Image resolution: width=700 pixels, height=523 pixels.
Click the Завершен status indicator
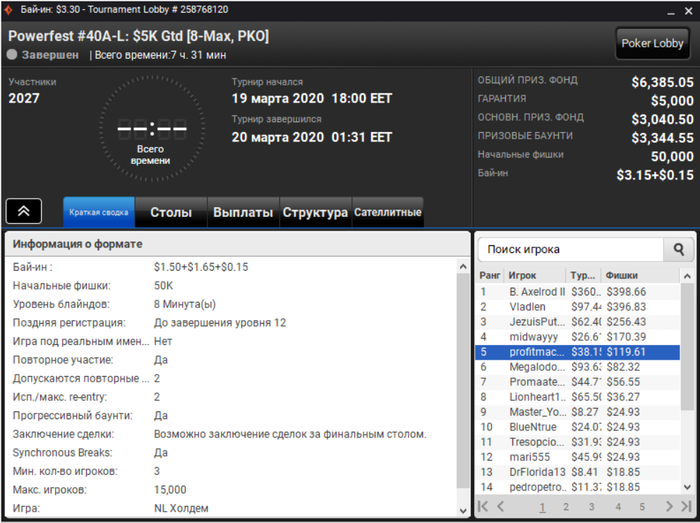pyautogui.click(x=43, y=55)
